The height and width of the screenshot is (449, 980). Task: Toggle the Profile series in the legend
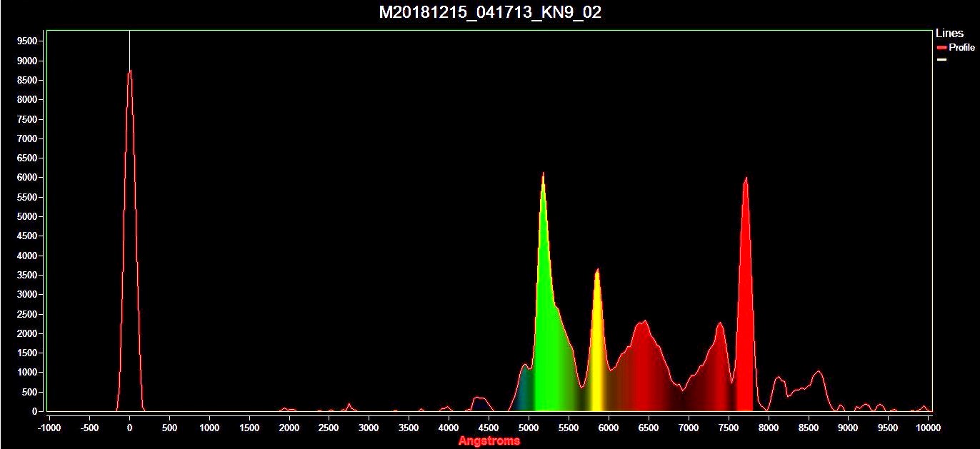[x=961, y=47]
